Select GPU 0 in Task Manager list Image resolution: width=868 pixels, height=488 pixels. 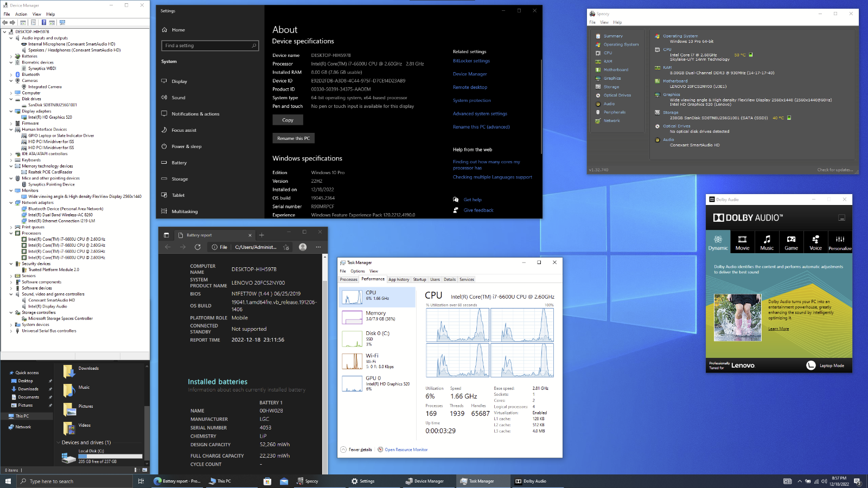[376, 383]
